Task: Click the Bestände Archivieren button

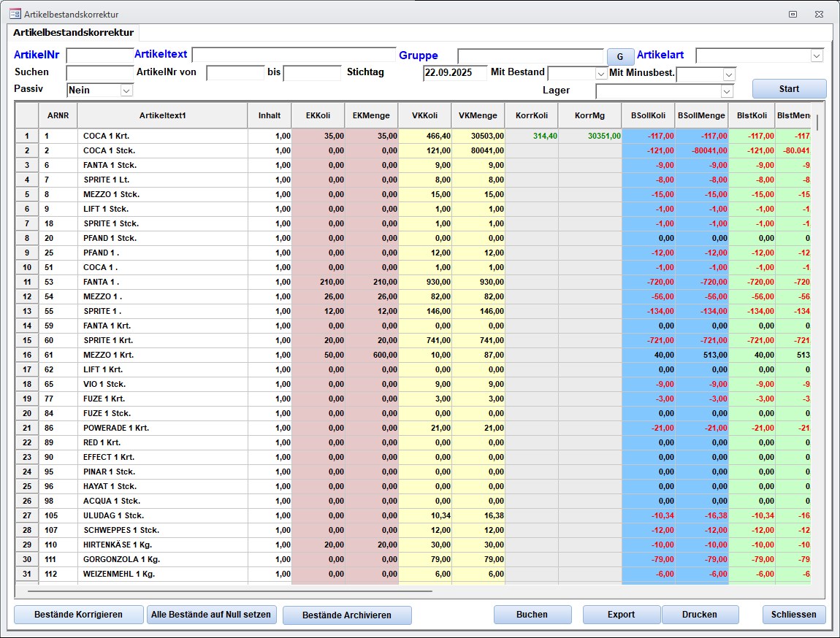Action: (347, 615)
